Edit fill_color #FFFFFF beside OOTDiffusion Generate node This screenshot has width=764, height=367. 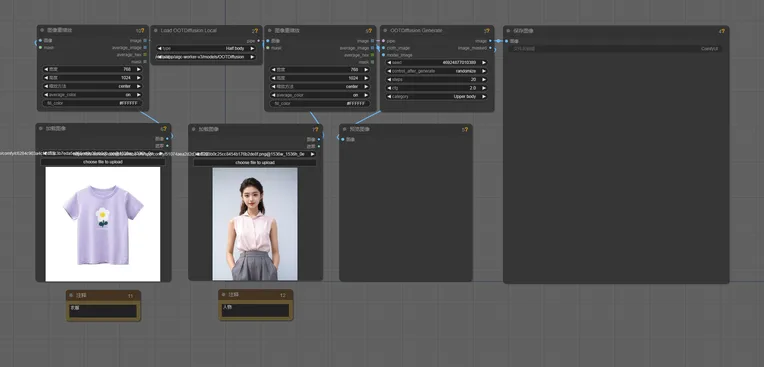click(320, 104)
